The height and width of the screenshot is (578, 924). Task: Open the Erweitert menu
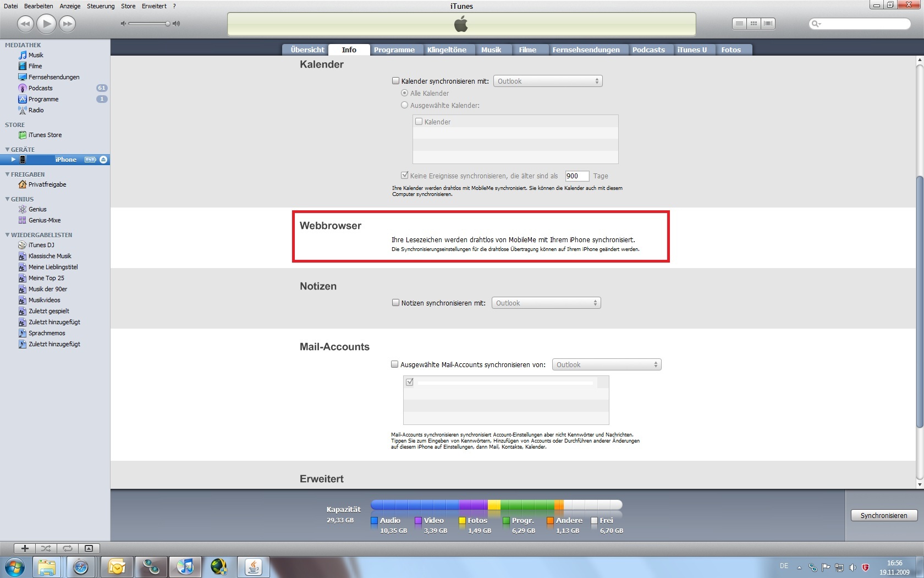(x=154, y=6)
